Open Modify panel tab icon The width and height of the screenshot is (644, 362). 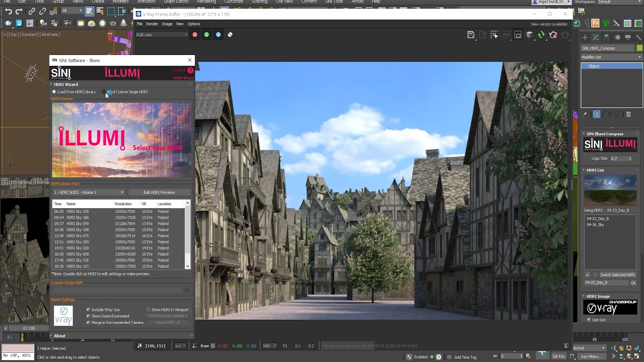(x=596, y=37)
